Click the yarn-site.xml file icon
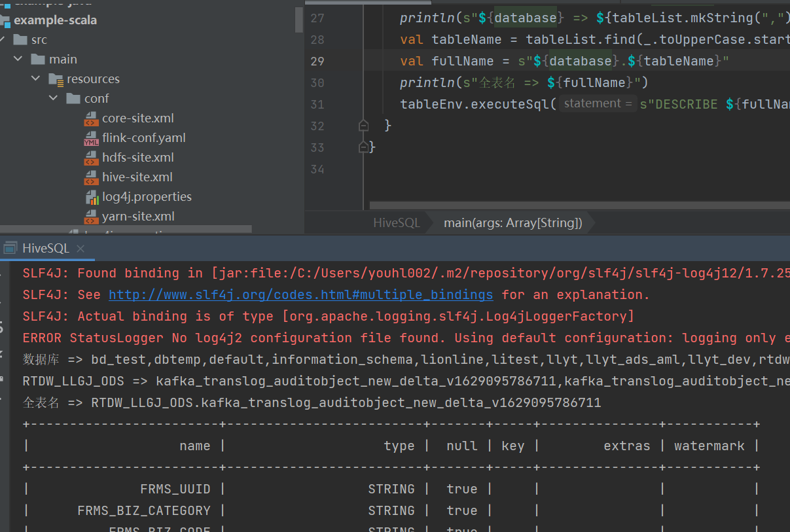 pos(91,217)
